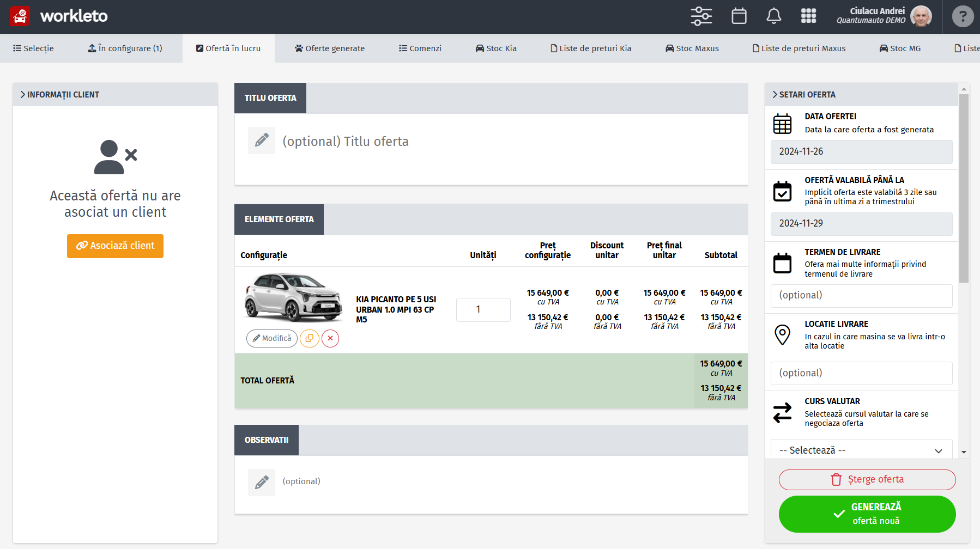The height and width of the screenshot is (549, 980).
Task: Click the Discount unitar column header
Action: coord(607,251)
